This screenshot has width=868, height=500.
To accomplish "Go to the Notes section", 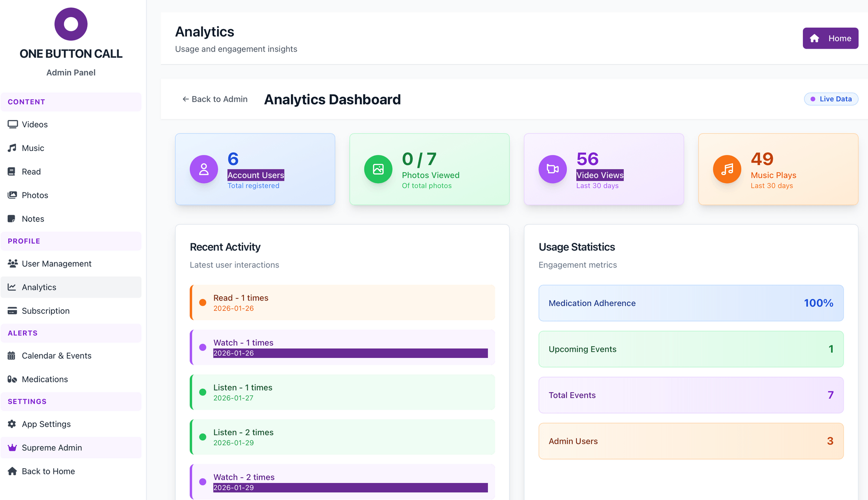I will pyautogui.click(x=33, y=219).
